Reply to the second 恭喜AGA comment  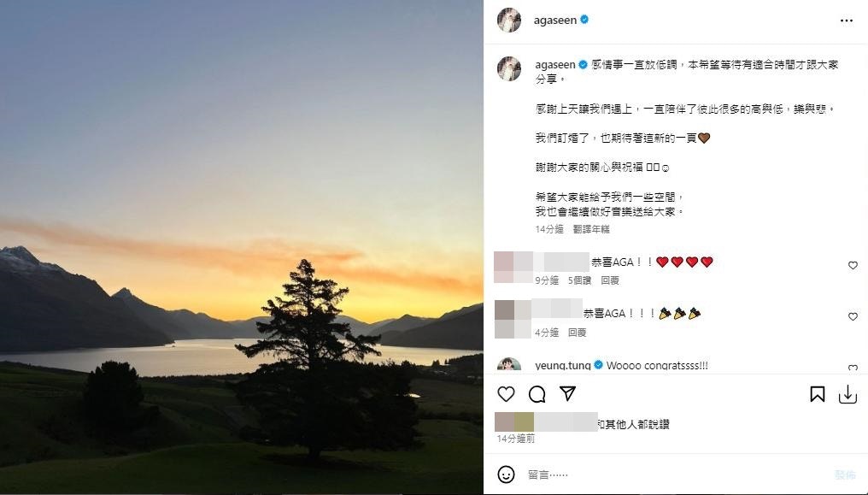(x=577, y=333)
